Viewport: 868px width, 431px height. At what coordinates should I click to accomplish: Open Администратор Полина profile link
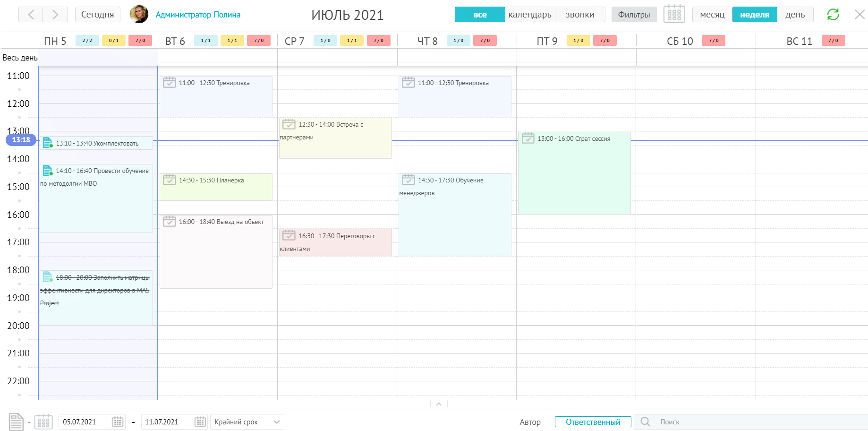(198, 15)
